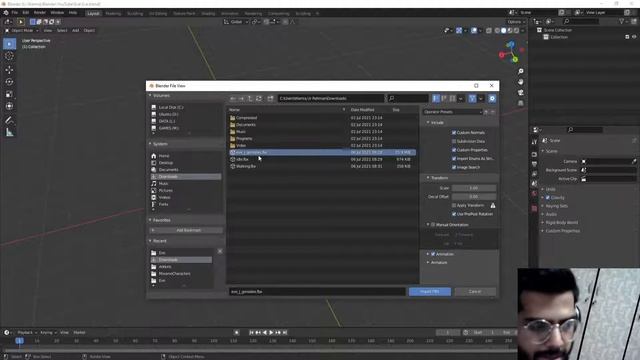Image resolution: width=640 pixels, height=360 pixels.
Task: Collapse the Include section
Action: pyautogui.click(x=428, y=122)
